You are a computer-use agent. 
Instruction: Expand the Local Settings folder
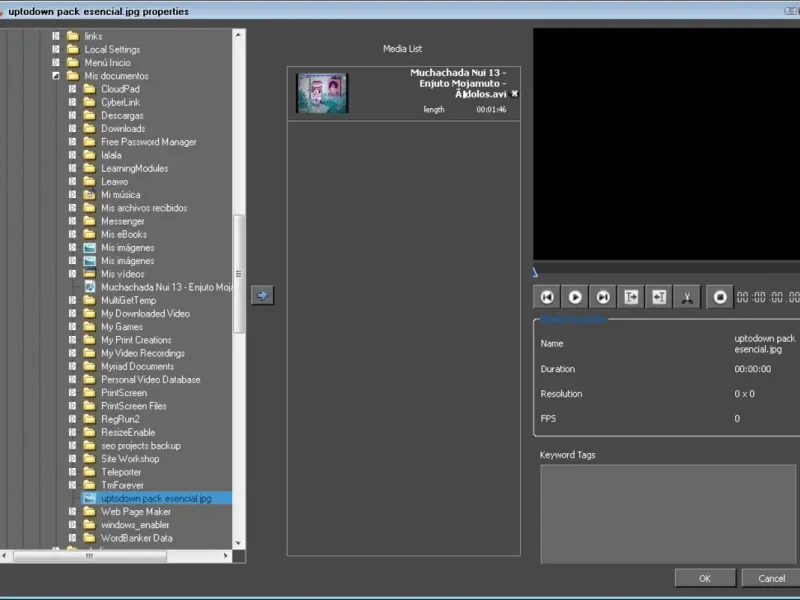(x=56, y=49)
